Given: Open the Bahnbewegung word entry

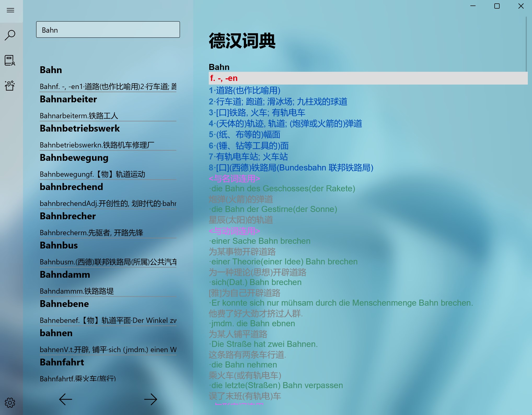Looking at the screenshot, I should pyautogui.click(x=74, y=158).
